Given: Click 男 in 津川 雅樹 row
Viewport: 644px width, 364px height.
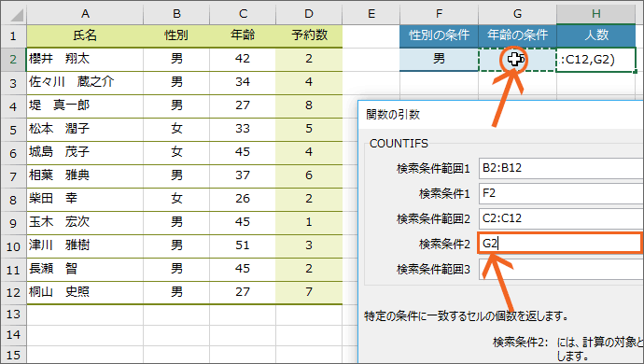Looking at the screenshot, I should (x=176, y=245).
